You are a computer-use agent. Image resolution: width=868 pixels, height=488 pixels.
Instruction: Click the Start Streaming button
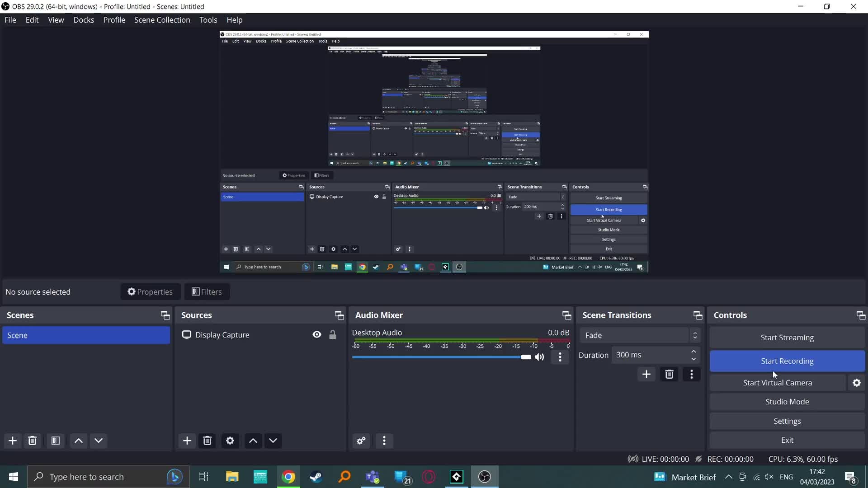787,337
